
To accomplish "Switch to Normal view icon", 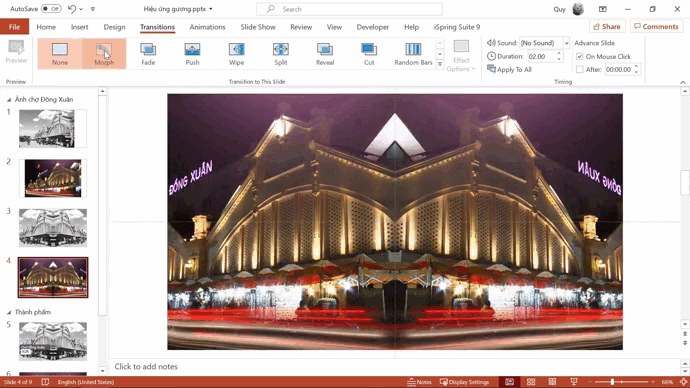I will pyautogui.click(x=509, y=382).
